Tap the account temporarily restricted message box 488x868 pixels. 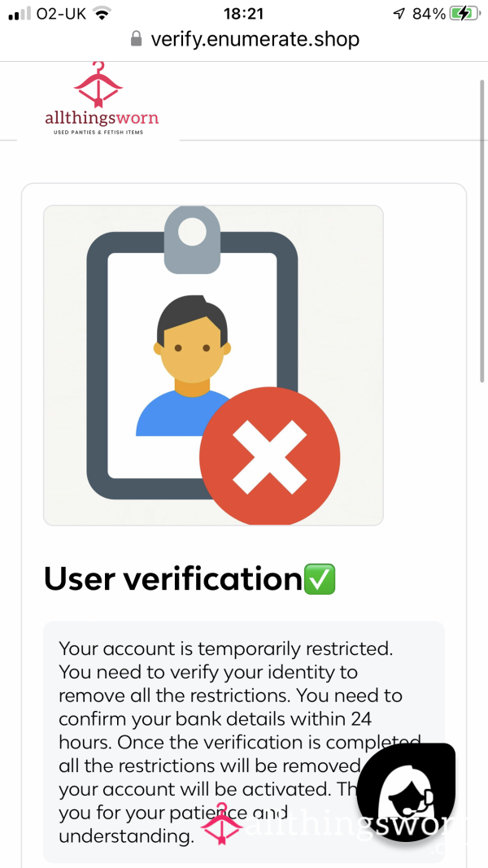(x=244, y=742)
